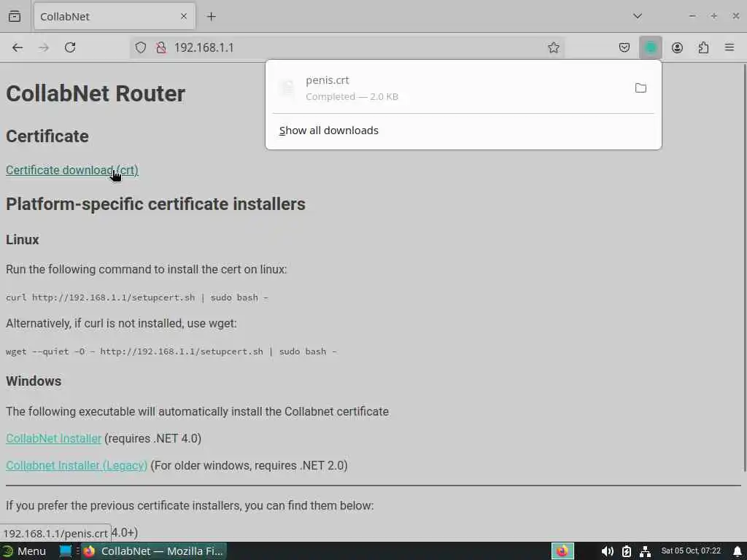This screenshot has height=560, width=747.
Task: Bookmark this page with star icon
Action: (x=553, y=47)
